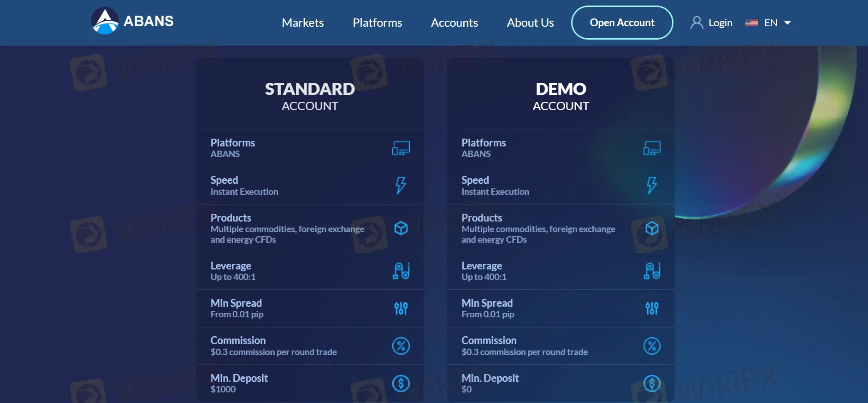Viewport: 868px width, 403px height.
Task: Click Standard account Speed lightning icon
Action: pos(401,186)
